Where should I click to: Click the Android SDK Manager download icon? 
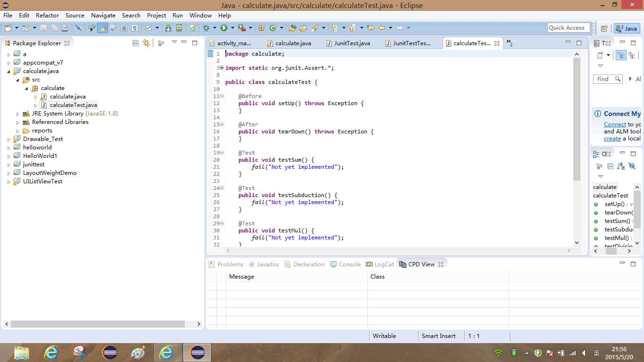pyautogui.click(x=168, y=28)
